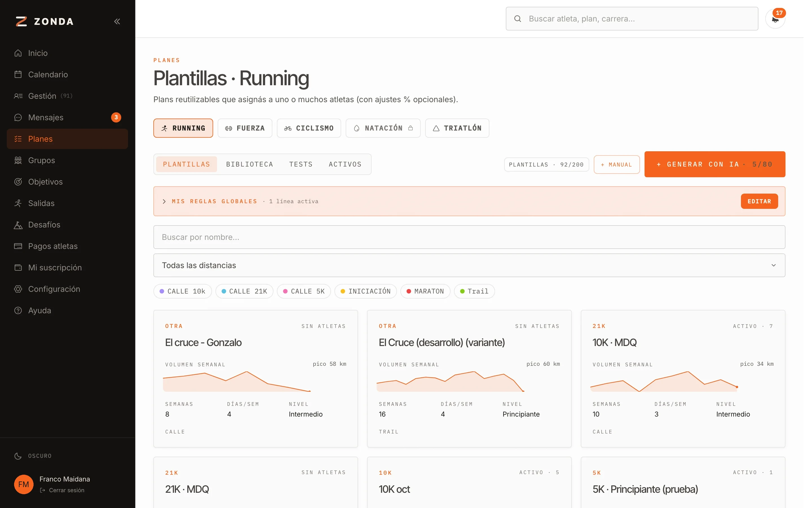Select the Ciclismo sport tab
This screenshot has width=812, height=508.
pyautogui.click(x=309, y=128)
